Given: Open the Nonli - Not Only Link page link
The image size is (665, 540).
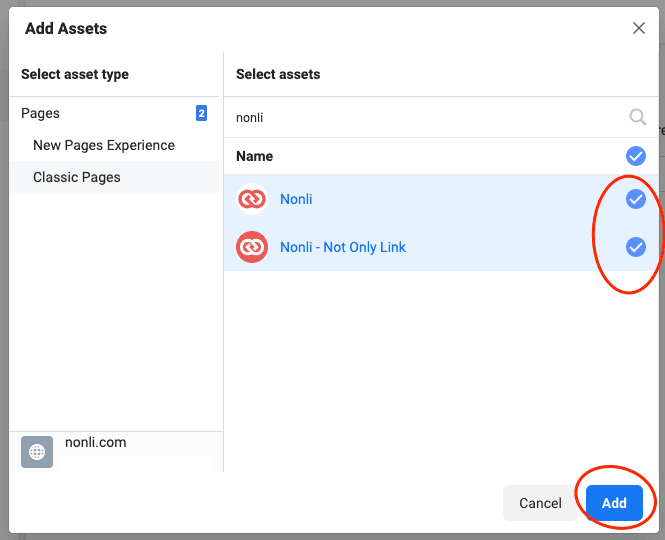Looking at the screenshot, I should tap(343, 247).
